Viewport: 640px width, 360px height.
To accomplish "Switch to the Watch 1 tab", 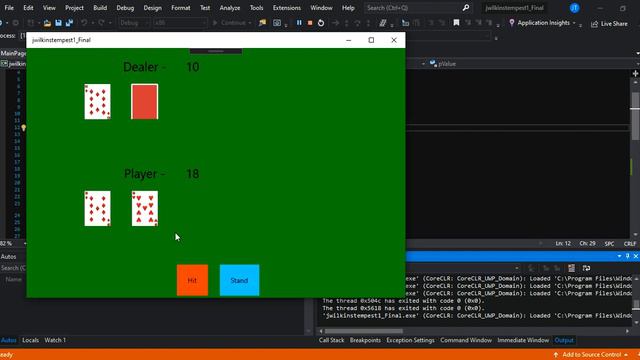I will point(55,340).
